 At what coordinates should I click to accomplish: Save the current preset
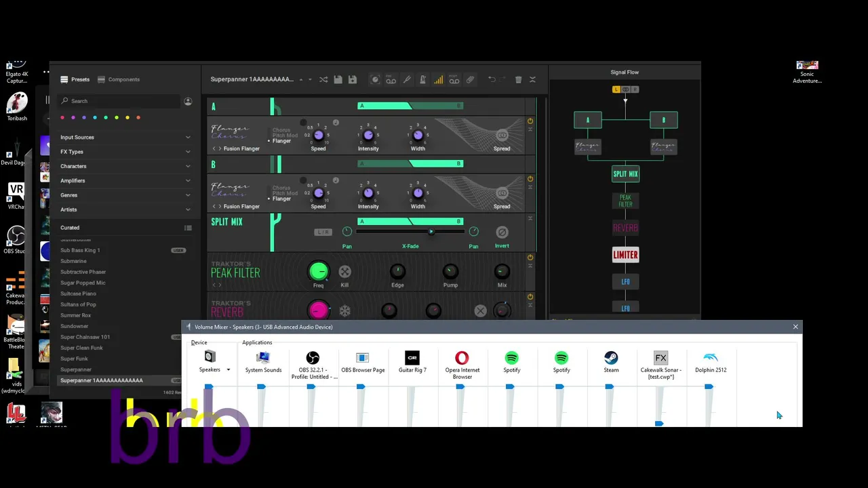[338, 79]
